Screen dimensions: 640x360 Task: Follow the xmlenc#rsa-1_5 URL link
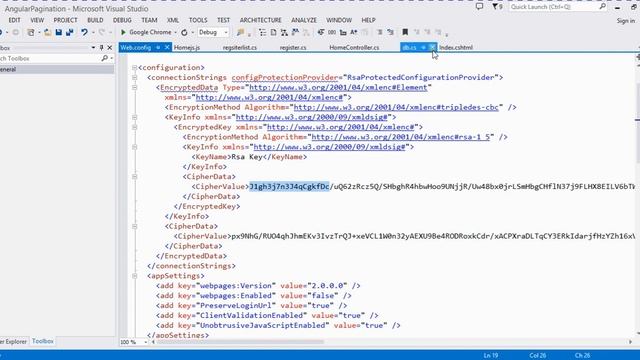400,137
